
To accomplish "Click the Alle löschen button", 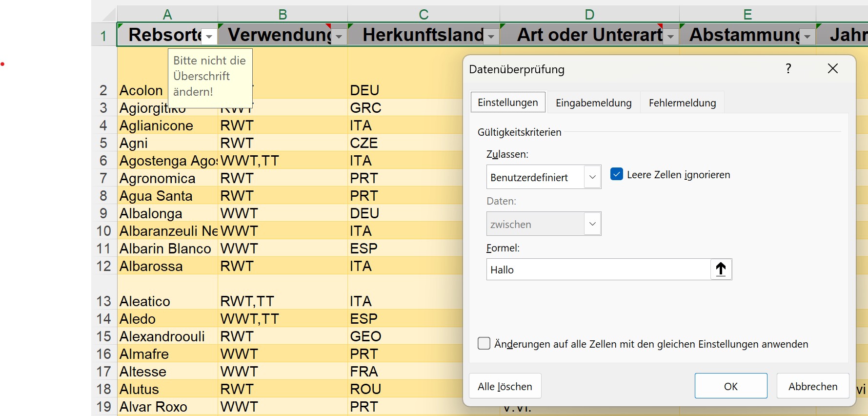I will pos(505,386).
